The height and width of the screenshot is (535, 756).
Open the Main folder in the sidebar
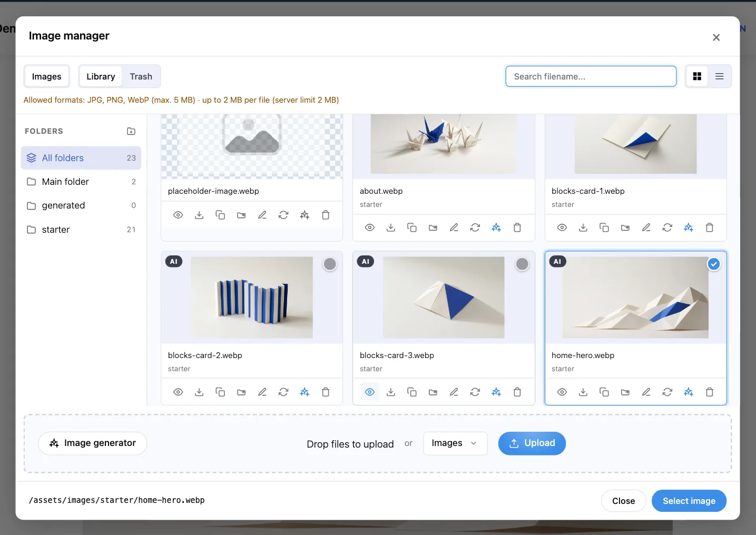pyautogui.click(x=81, y=182)
